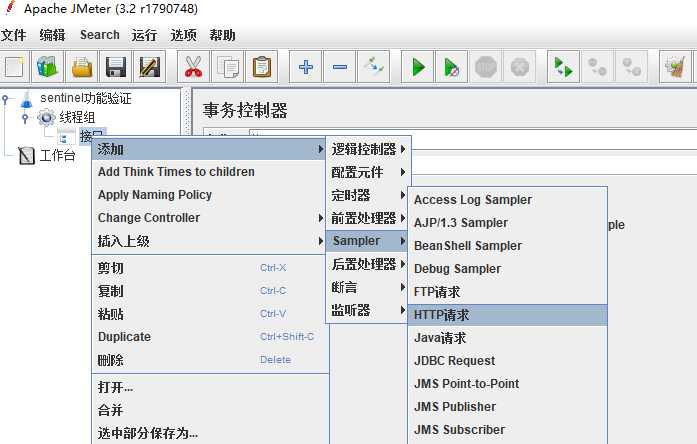Image resolution: width=697 pixels, height=444 pixels.
Task: Click Remote shutdown all icon
Action: pyautogui.click(x=631, y=67)
